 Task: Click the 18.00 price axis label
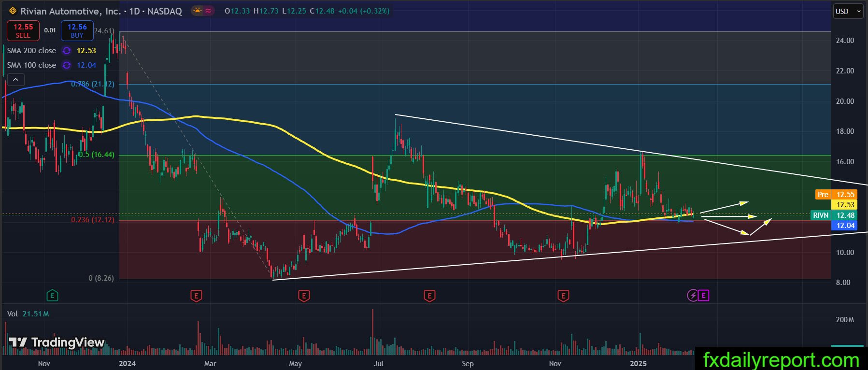[x=845, y=131]
